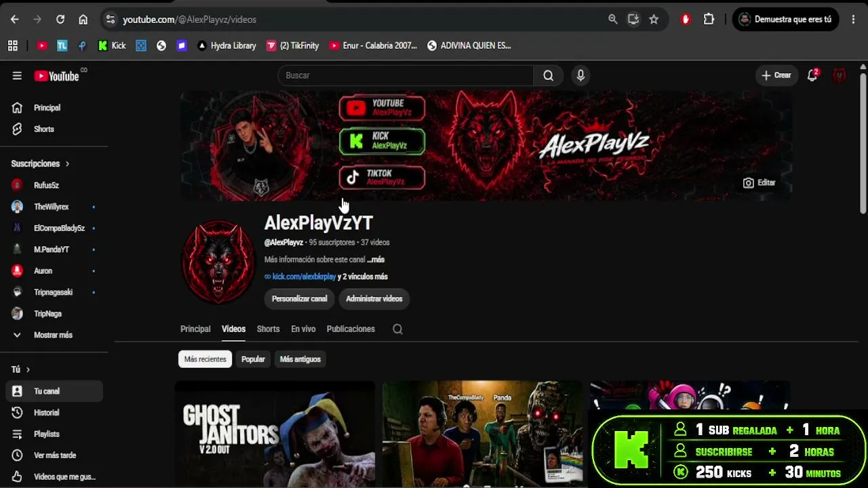The width and height of the screenshot is (868, 488).
Task: Open the account avatar menu
Action: 840,75
